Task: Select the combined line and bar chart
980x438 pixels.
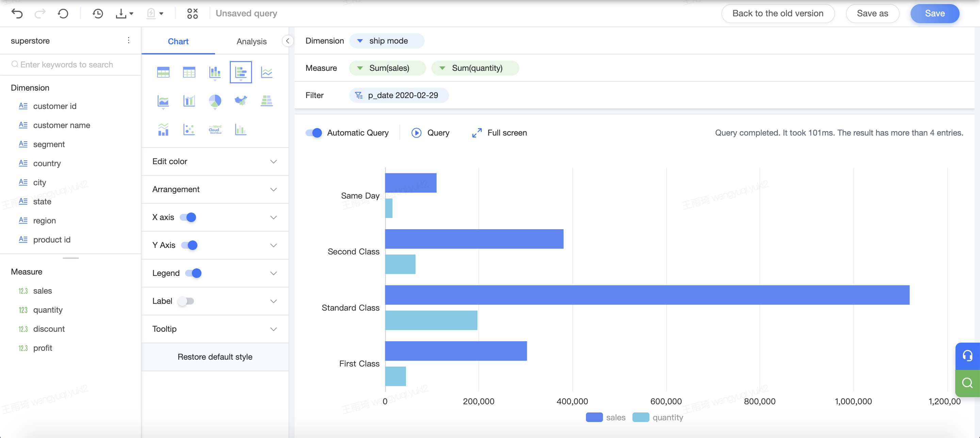Action: (x=163, y=130)
